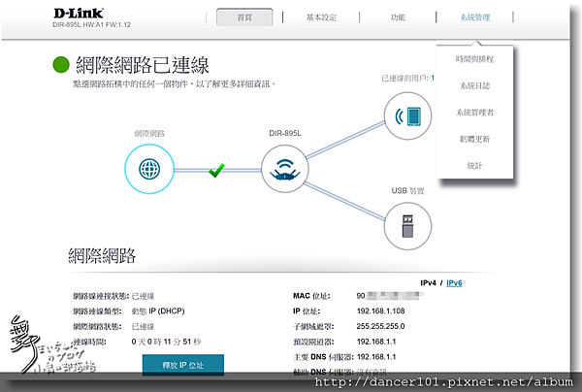This screenshot has width=582, height=392.
Task: Click primary DNS server value 192.168.1.1
Action: pos(376,357)
